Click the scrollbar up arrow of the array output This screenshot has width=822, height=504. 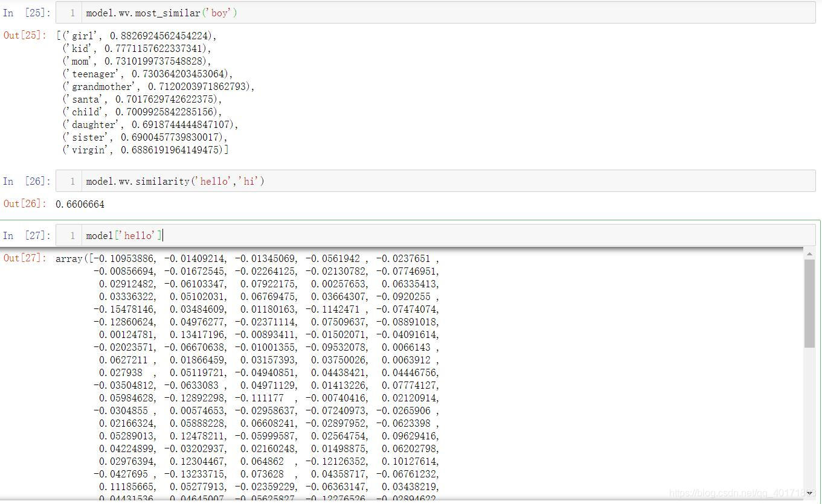[810, 254]
